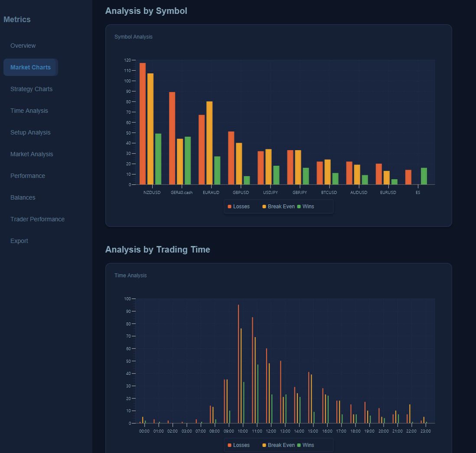
Task: Go to Strategy Charts section
Action: tap(31, 89)
